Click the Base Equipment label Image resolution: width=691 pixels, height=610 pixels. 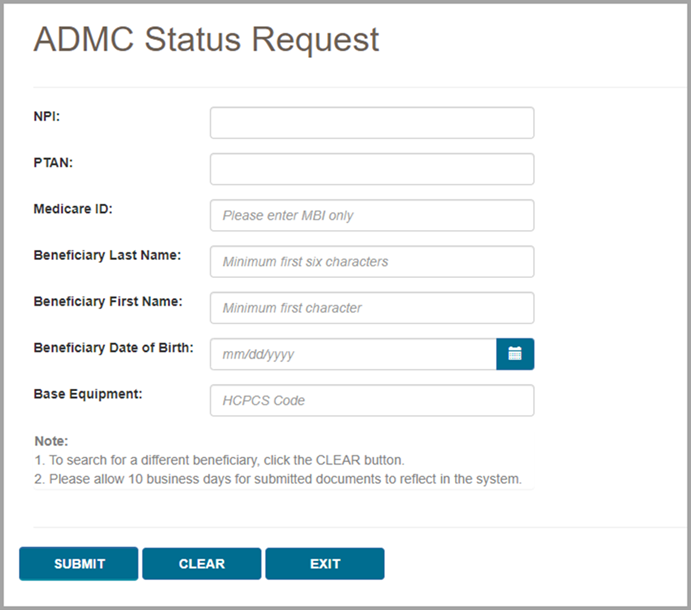click(x=88, y=394)
